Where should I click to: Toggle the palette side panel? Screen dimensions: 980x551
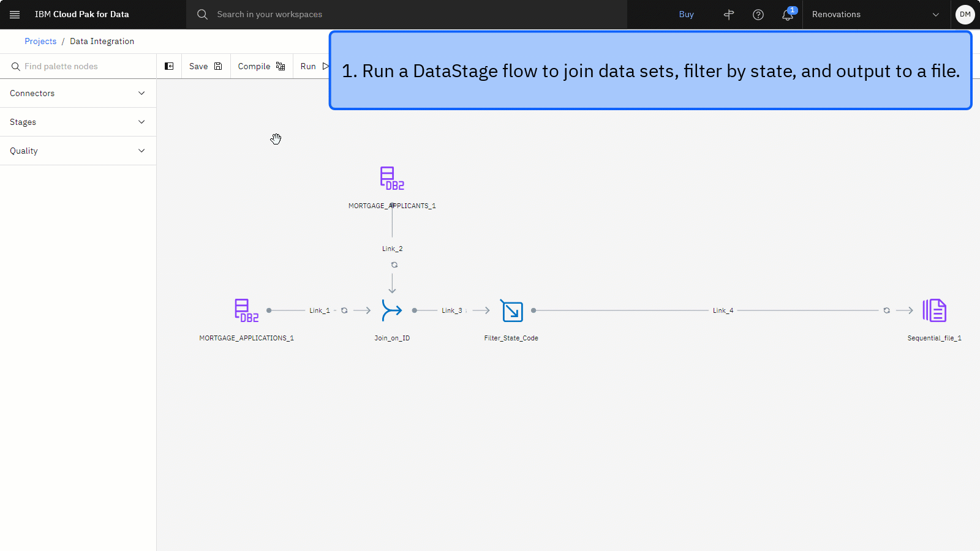(x=169, y=66)
